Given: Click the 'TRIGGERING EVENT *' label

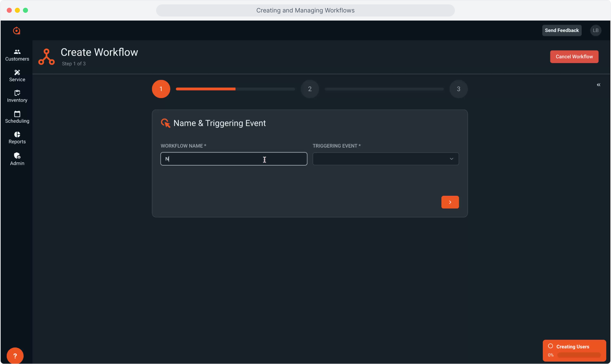Looking at the screenshot, I should (x=337, y=146).
